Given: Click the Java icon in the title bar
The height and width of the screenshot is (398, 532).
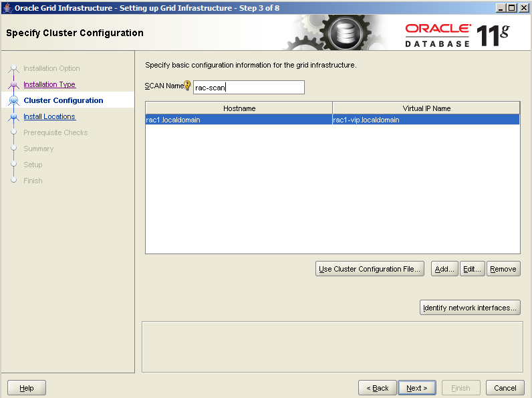Looking at the screenshot, I should point(7,7).
